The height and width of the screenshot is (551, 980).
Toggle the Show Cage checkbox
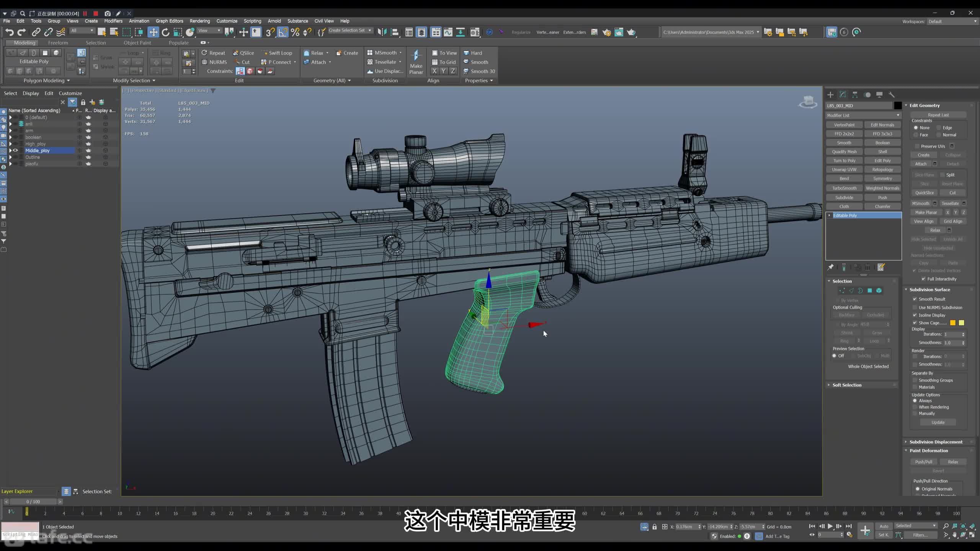pos(915,323)
